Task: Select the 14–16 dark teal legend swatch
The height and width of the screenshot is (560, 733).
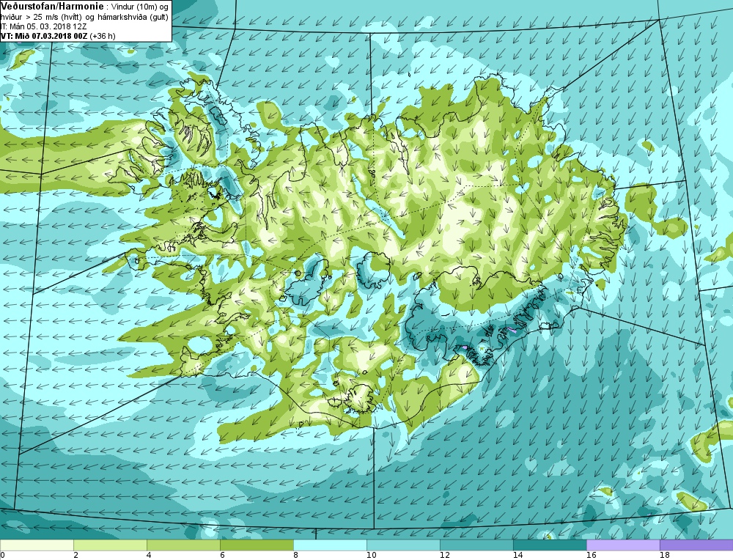Action: pyautogui.click(x=550, y=545)
